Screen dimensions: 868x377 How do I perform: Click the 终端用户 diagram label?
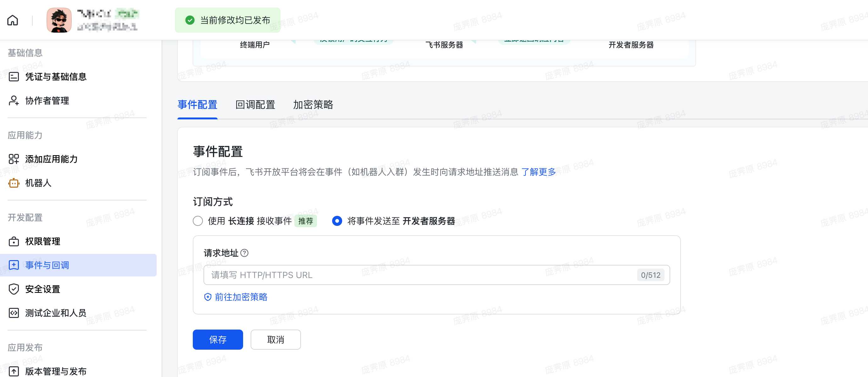click(255, 45)
